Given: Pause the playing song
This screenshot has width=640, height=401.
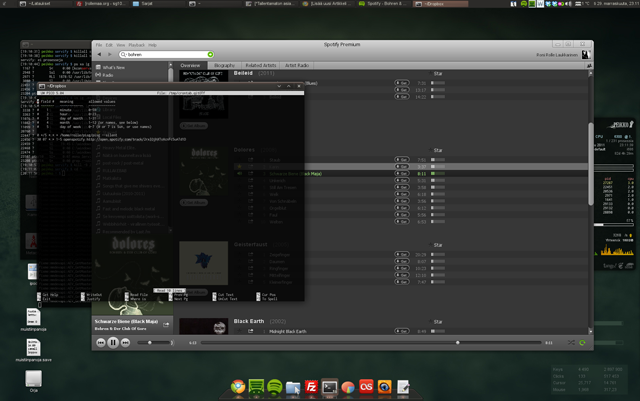Looking at the screenshot, I should [x=113, y=343].
